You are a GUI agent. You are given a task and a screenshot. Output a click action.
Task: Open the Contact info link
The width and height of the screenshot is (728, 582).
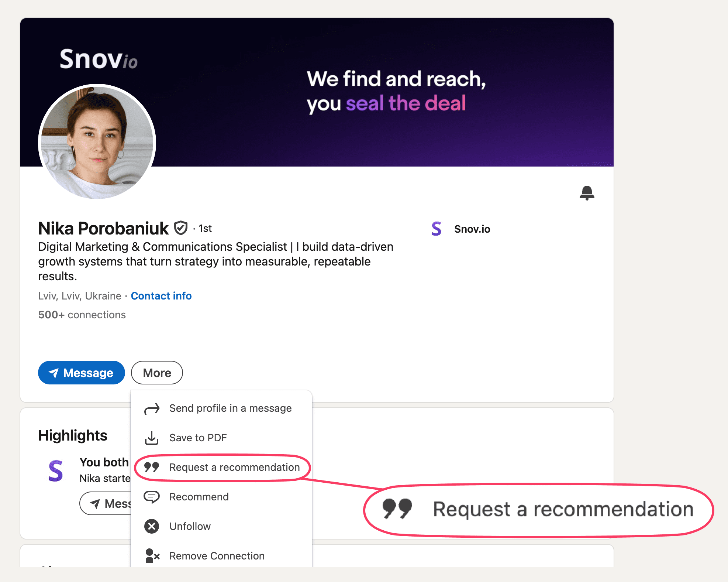tap(161, 296)
